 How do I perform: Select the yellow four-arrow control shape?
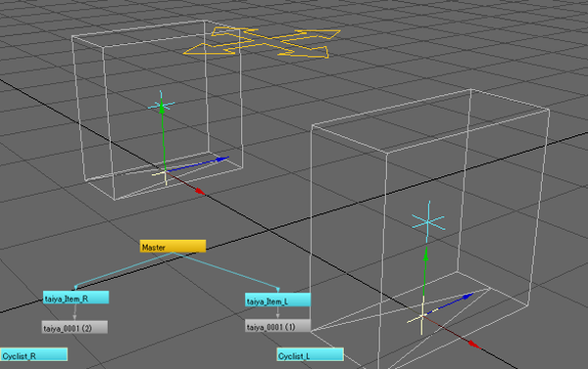coord(263,43)
